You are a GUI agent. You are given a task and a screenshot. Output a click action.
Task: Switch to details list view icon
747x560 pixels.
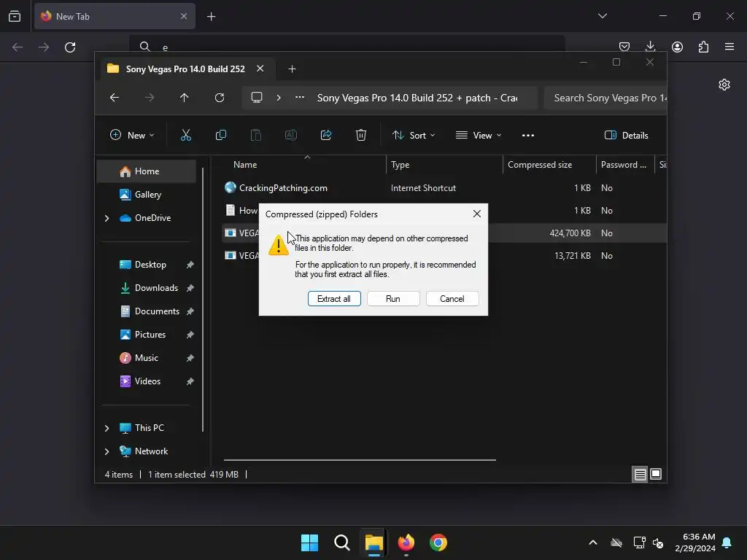640,474
